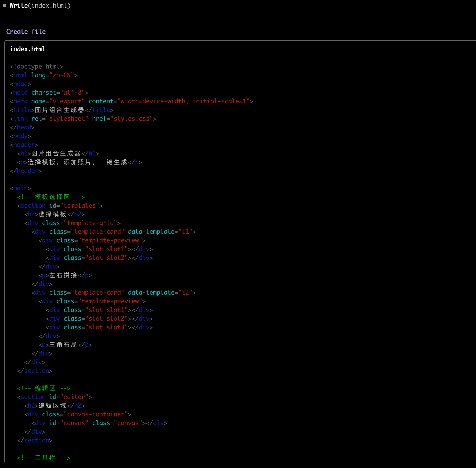Click the div id="canvas" line
The width and height of the screenshot is (476, 468).
tap(99, 423)
